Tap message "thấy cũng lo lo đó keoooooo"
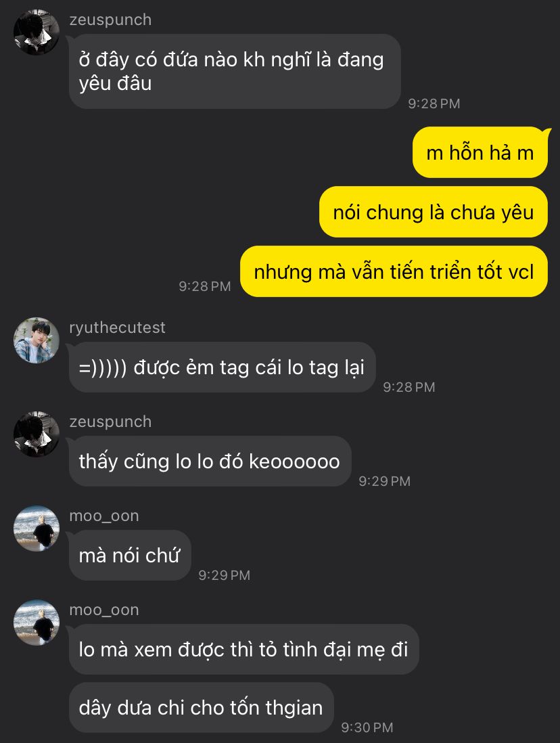560x743 pixels. click(x=210, y=461)
